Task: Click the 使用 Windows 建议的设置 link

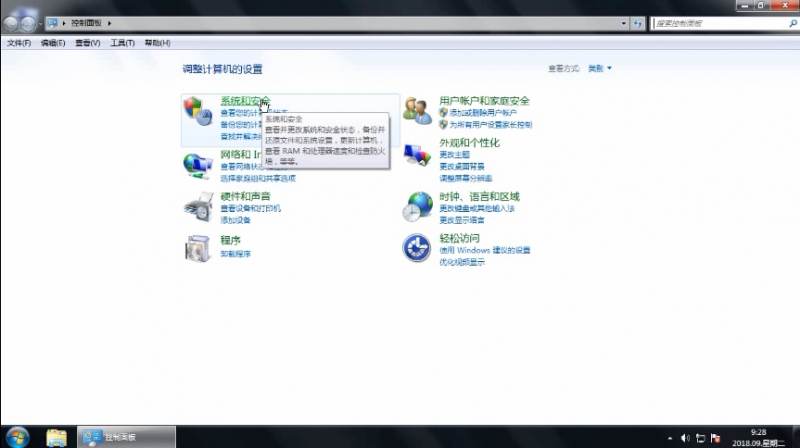Action: click(484, 250)
